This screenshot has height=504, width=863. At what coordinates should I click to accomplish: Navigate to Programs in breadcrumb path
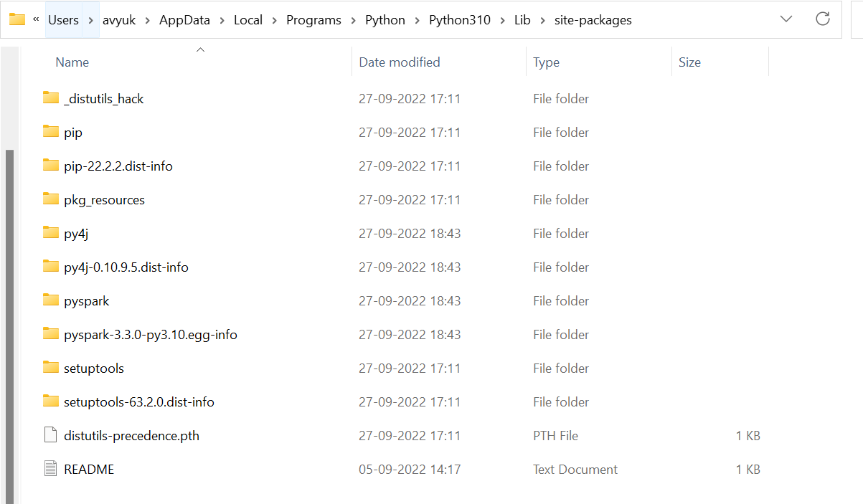(313, 20)
